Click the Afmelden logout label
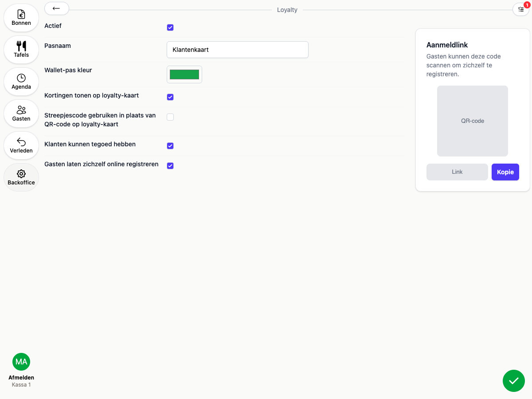This screenshot has width=532, height=399. coord(21,378)
